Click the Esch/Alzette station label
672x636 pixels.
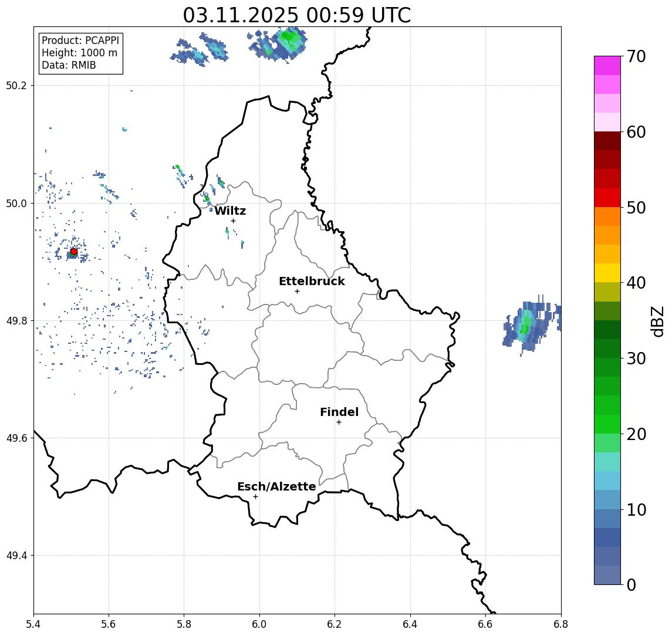click(276, 486)
